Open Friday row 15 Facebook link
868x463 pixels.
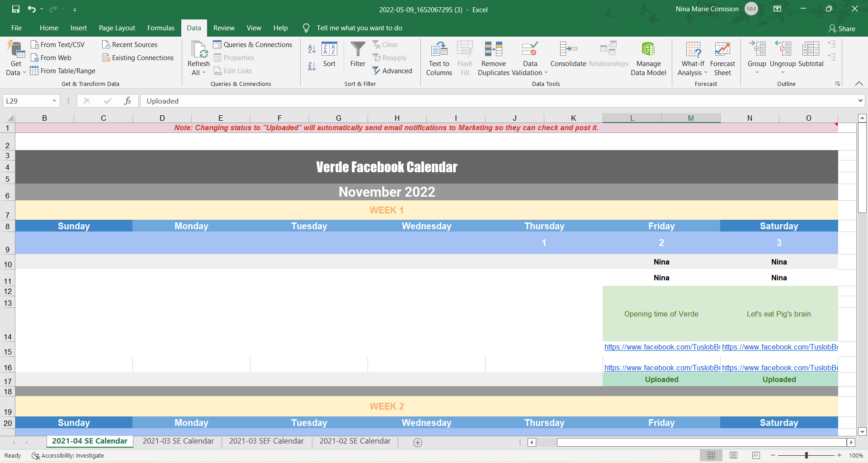662,347
